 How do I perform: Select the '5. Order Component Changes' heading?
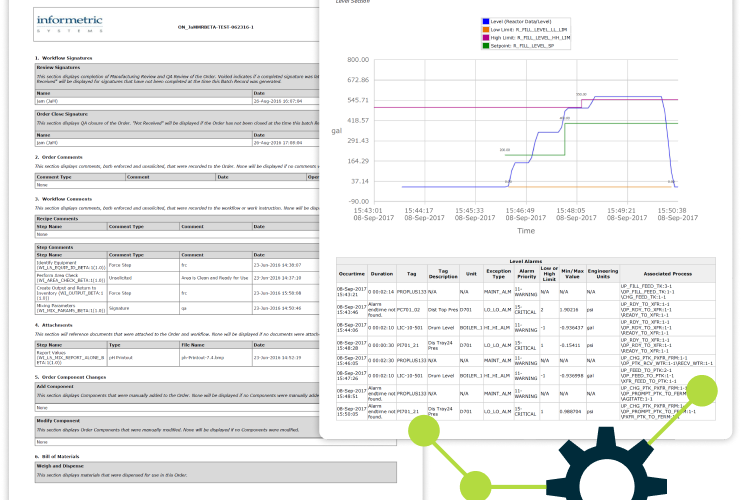click(x=70, y=377)
